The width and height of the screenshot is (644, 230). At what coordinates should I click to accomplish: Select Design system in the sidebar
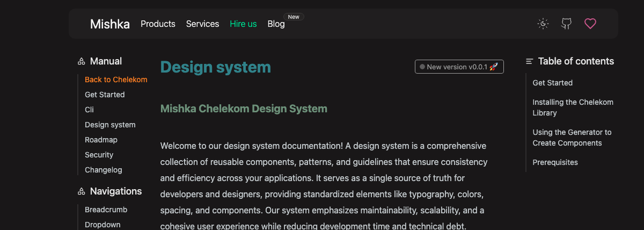point(110,125)
